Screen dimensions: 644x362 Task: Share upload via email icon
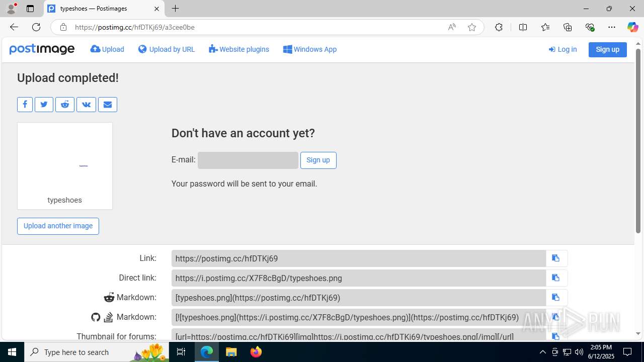(108, 105)
